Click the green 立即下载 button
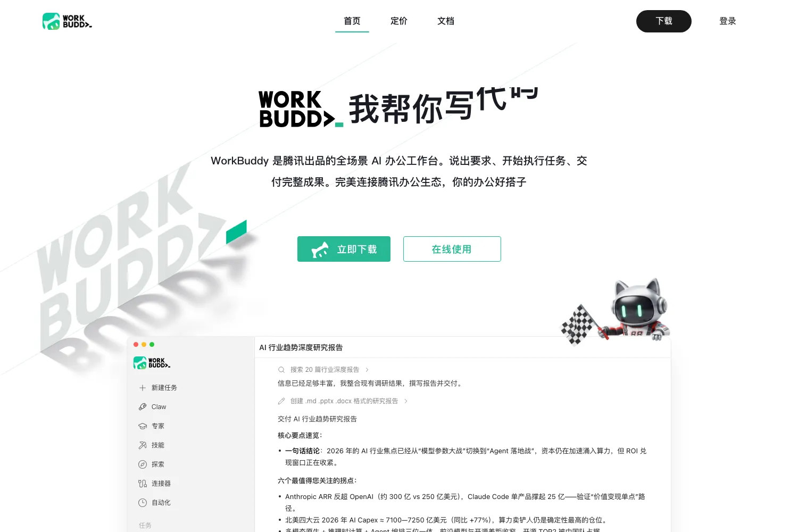Screen dimensions: 798x532 pos(344,249)
